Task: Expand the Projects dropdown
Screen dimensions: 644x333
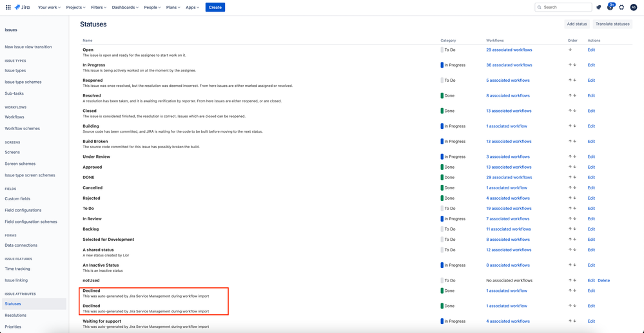Action: tap(75, 7)
